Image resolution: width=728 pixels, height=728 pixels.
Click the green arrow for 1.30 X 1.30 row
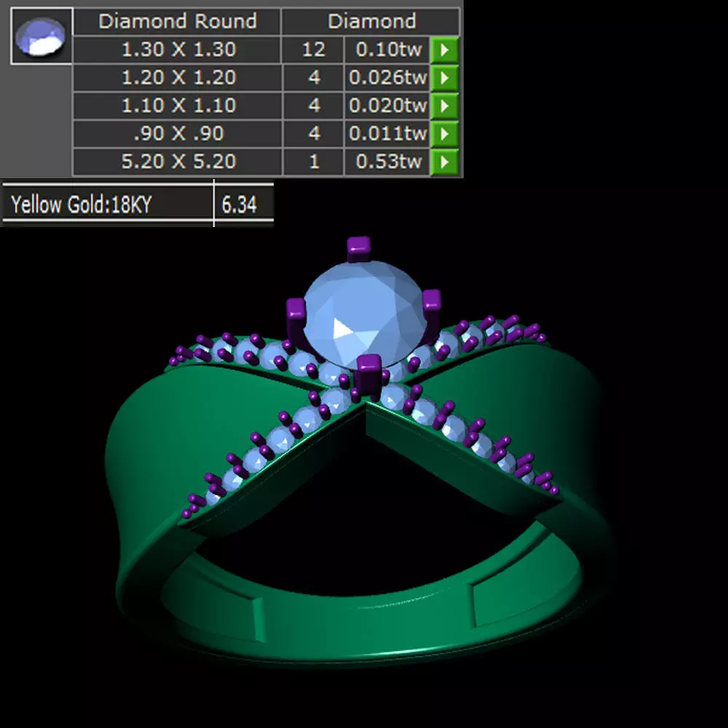tap(444, 50)
